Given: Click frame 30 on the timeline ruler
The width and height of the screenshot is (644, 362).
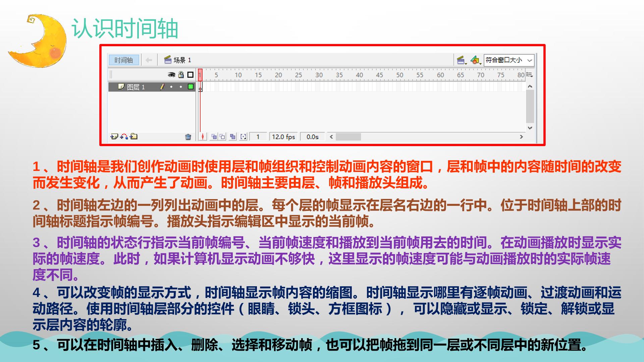Looking at the screenshot, I should click(x=319, y=75).
